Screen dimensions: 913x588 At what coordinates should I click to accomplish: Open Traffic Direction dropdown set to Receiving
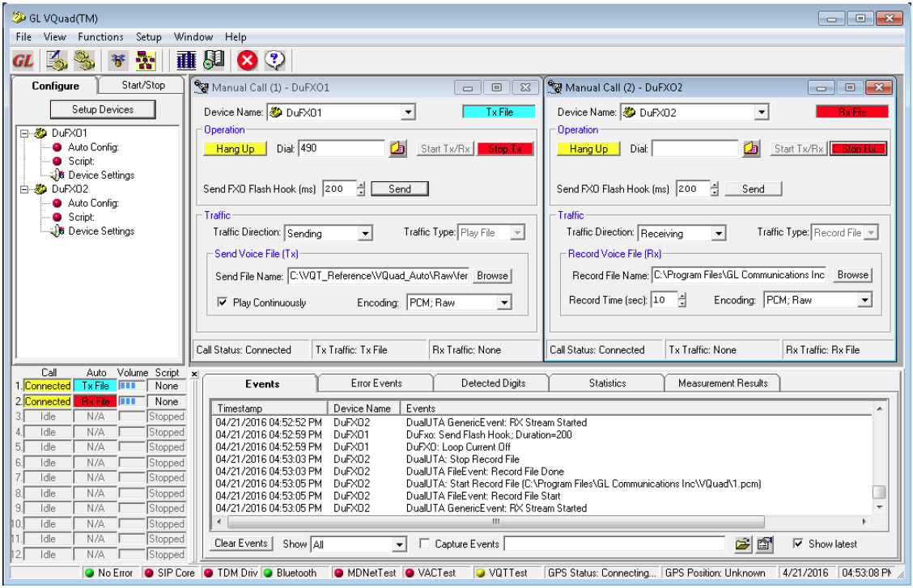click(719, 233)
